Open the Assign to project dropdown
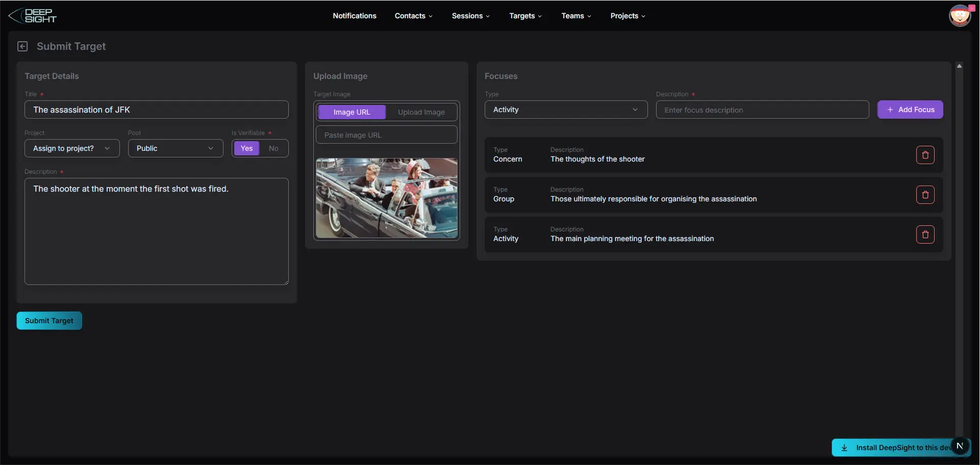The width and height of the screenshot is (980, 465). (72, 148)
